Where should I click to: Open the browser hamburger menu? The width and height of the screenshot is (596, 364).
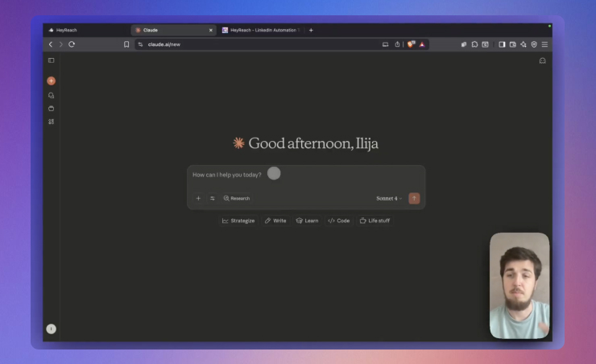click(544, 44)
